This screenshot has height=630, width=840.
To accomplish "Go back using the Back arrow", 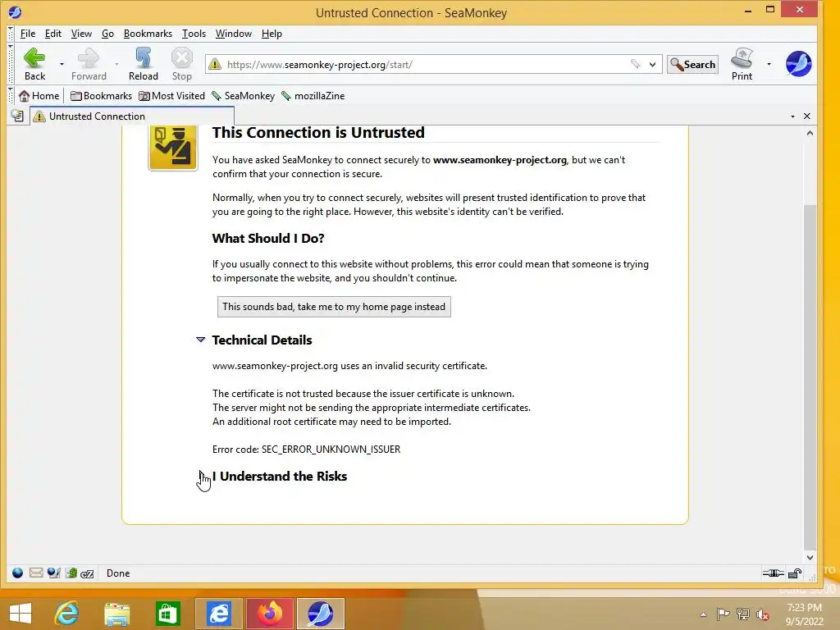I will click(x=34, y=64).
